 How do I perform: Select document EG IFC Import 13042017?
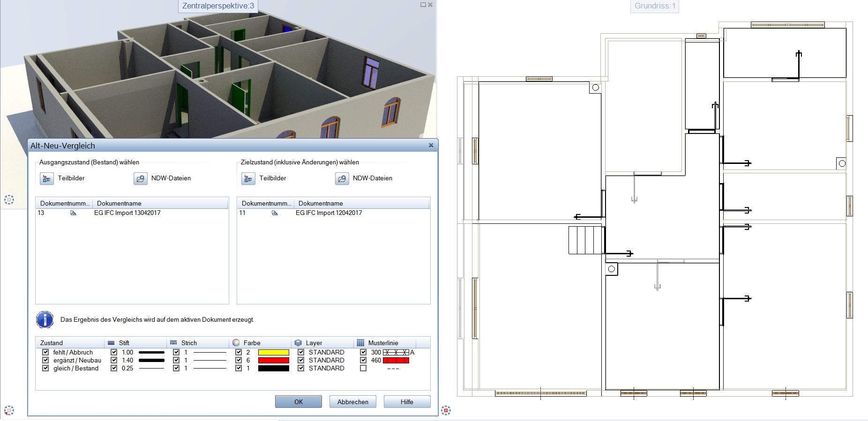127,213
